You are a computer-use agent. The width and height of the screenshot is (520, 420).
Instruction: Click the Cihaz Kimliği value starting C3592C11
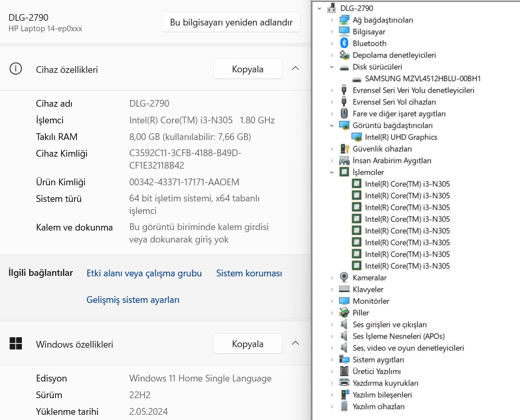pyautogui.click(x=185, y=159)
